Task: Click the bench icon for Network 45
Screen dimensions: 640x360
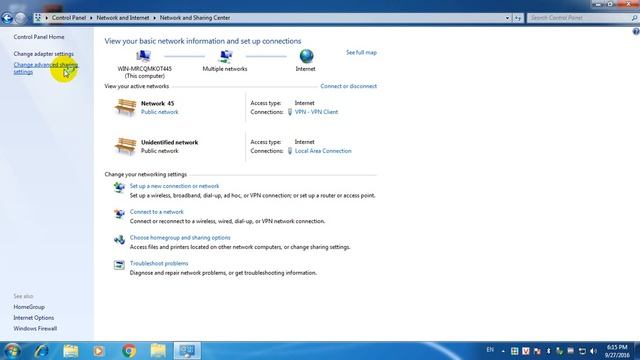Action: tap(125, 107)
